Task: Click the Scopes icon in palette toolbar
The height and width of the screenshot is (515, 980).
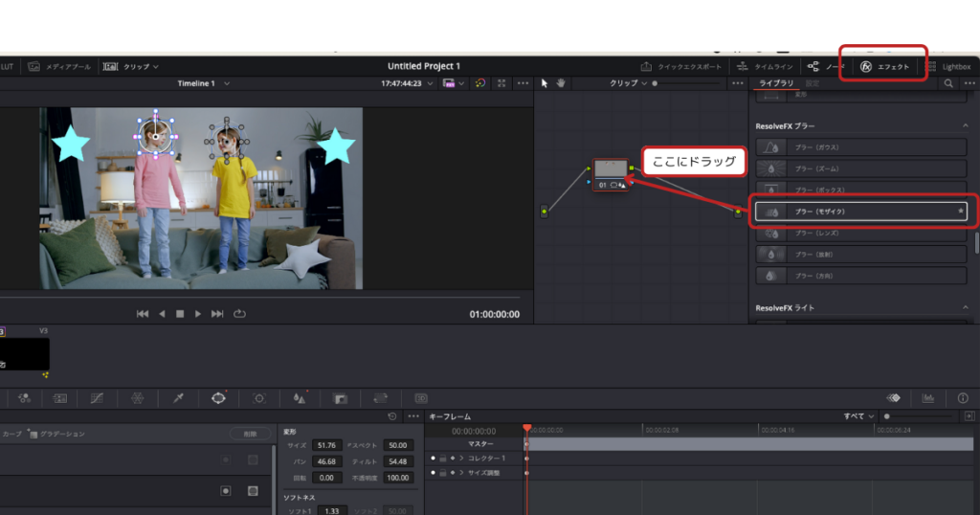Action: coord(927,397)
